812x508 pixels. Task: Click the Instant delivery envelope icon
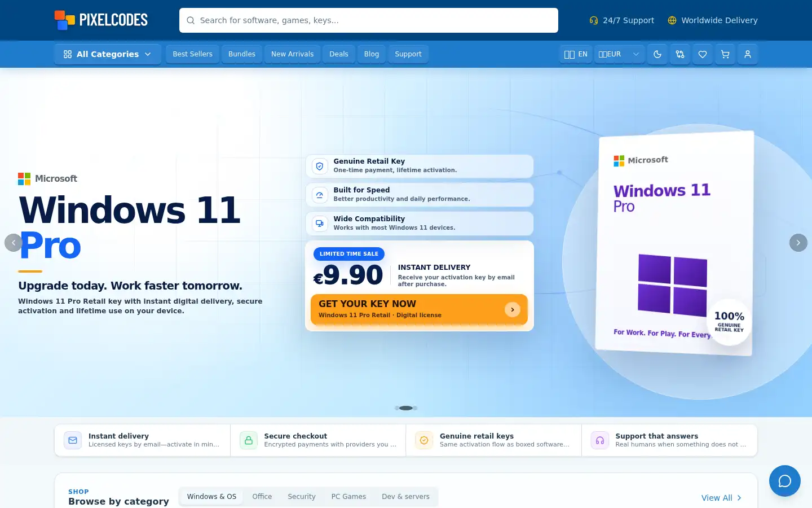[73, 440]
